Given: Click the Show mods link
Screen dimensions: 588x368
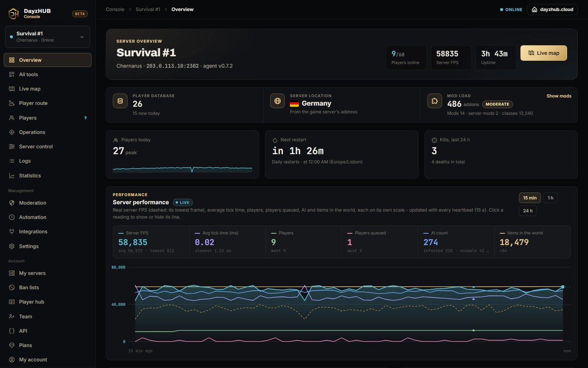Looking at the screenshot, I should tap(559, 96).
